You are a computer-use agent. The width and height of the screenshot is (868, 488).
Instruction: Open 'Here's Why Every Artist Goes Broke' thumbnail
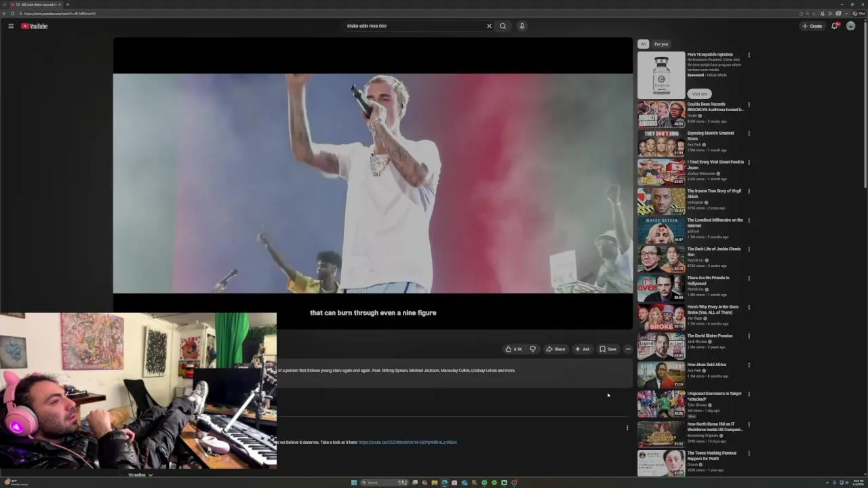pos(661,317)
